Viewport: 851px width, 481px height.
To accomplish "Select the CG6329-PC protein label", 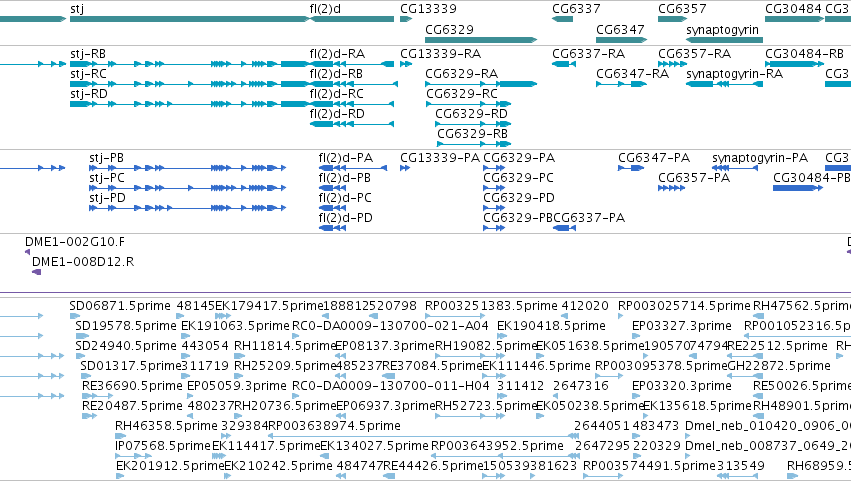I will (x=518, y=178).
